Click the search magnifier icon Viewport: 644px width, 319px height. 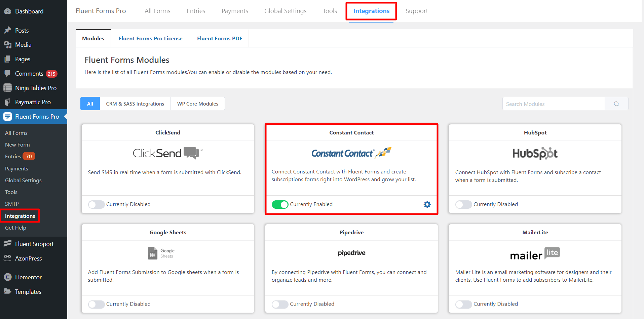coord(616,104)
